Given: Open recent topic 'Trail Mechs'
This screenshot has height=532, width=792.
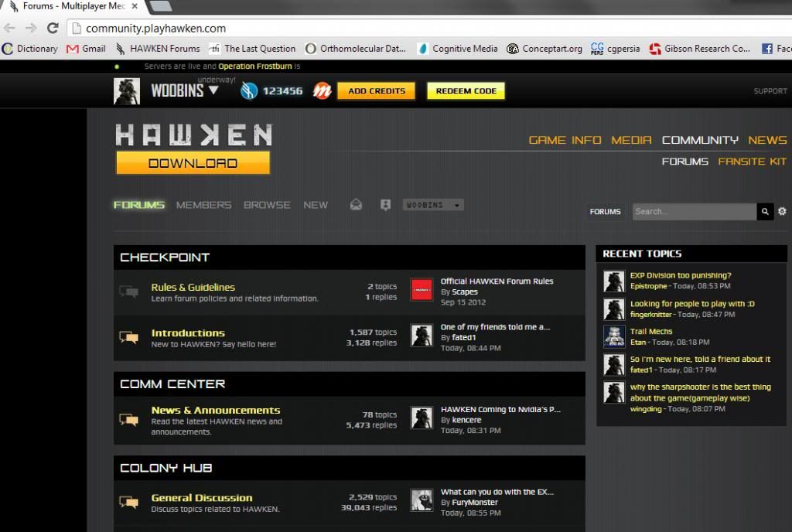Looking at the screenshot, I should point(651,331).
